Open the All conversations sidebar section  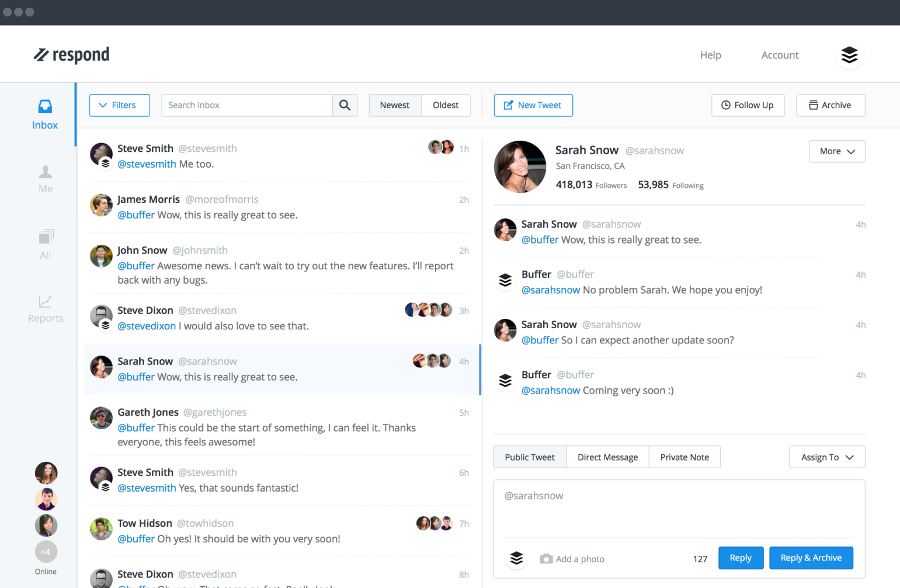(x=45, y=245)
